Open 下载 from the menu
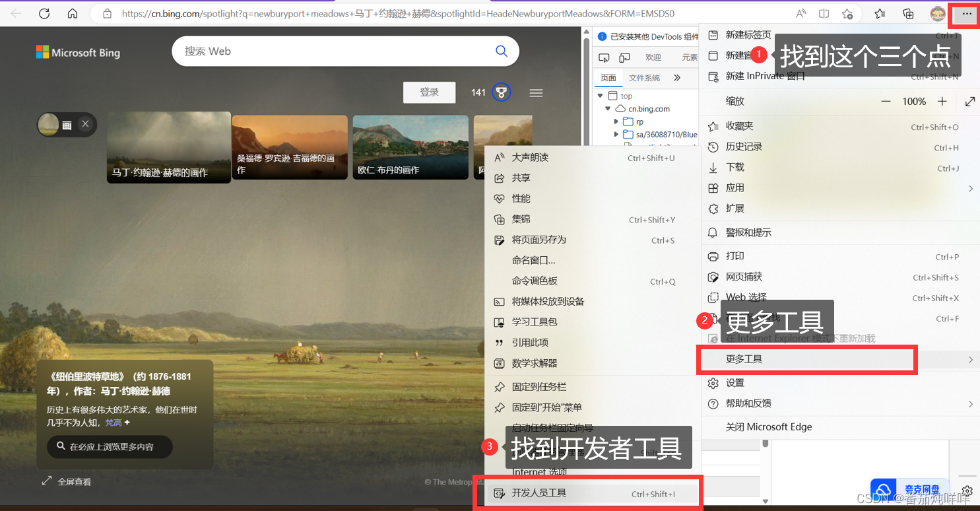 (x=839, y=168)
